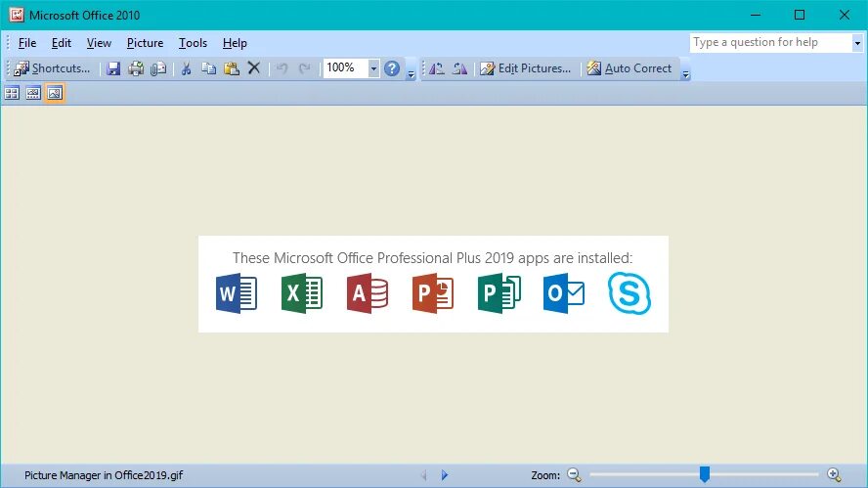
Task: Click the zoom in magnifier icon
Action: point(834,474)
